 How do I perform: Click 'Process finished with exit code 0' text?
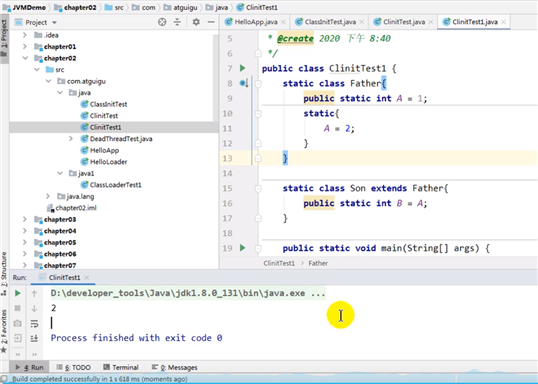pos(137,338)
